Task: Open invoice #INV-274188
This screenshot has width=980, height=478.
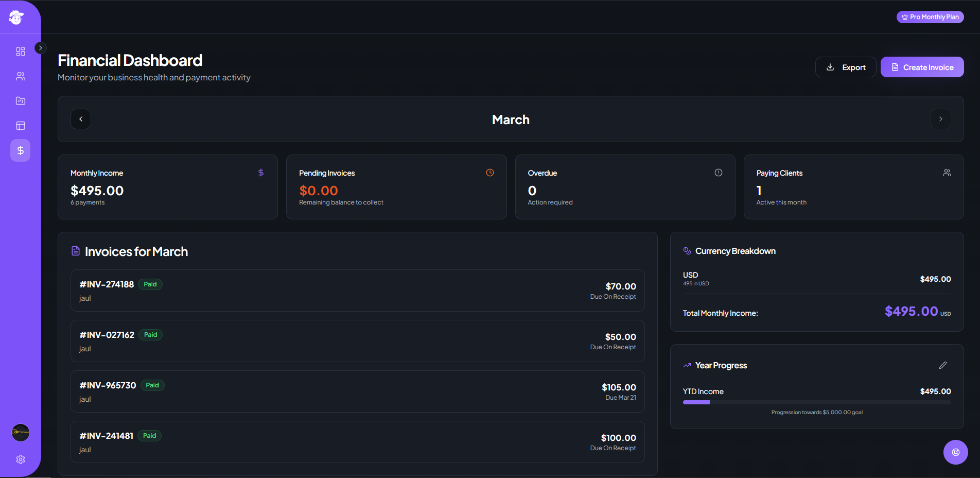Action: 358,291
